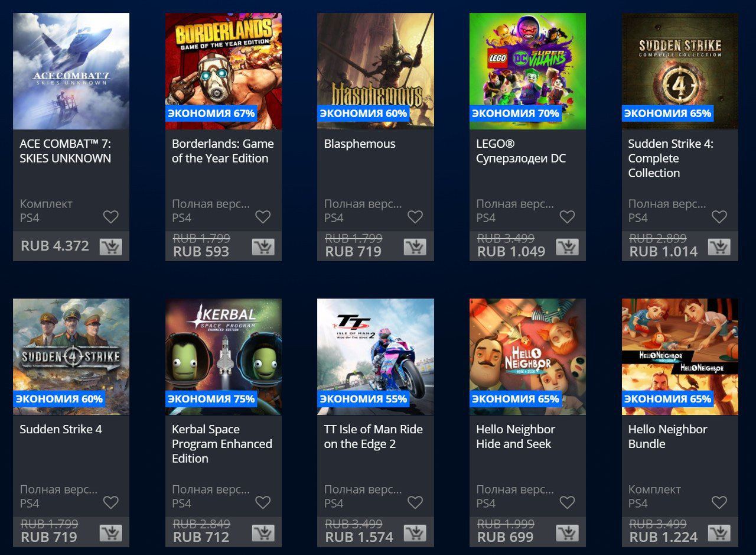This screenshot has height=555, width=756.
Task: Open TT Isle of Man Ride on the Edge 2 title
Action: coord(373,436)
